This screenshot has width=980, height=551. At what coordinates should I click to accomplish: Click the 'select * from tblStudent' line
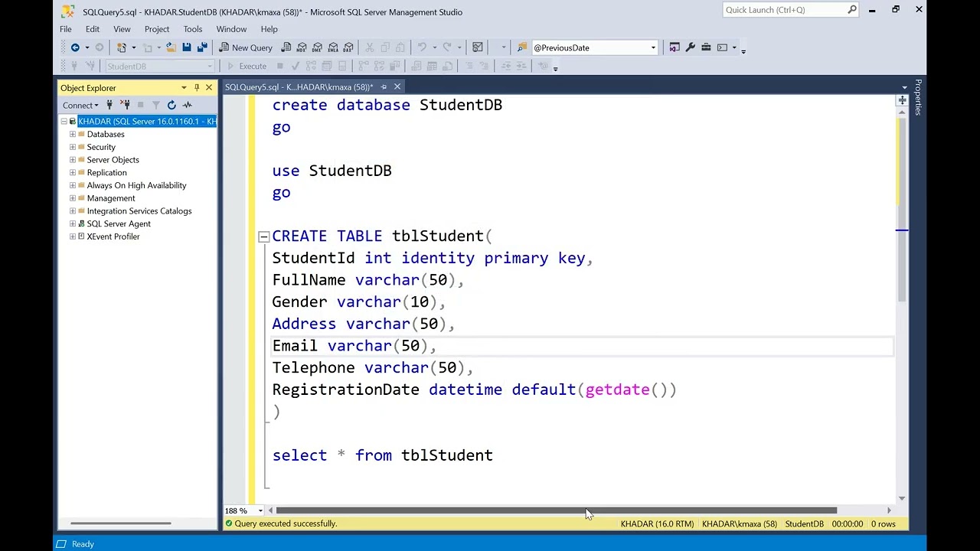tap(383, 455)
